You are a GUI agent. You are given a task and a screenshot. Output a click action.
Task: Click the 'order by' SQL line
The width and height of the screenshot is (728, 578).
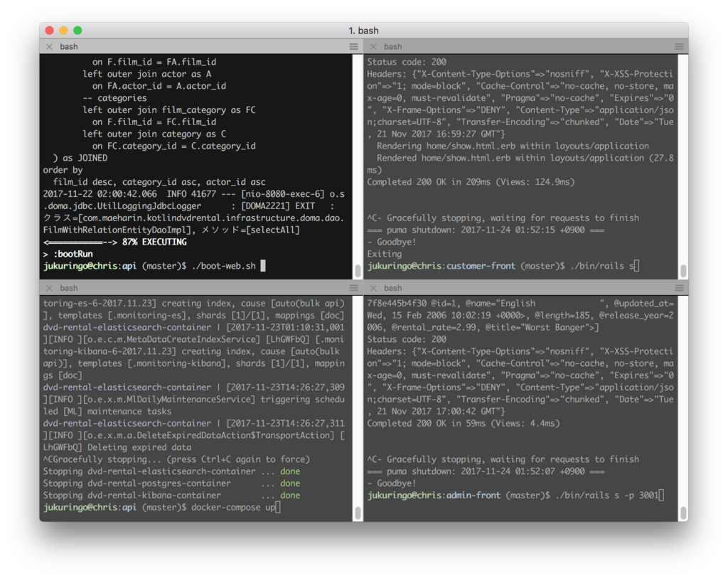click(x=63, y=170)
